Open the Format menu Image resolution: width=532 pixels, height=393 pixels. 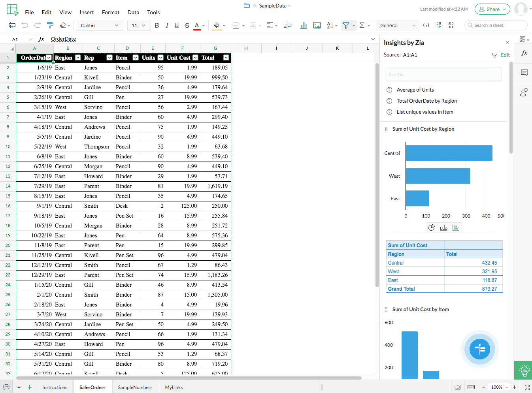tap(110, 12)
